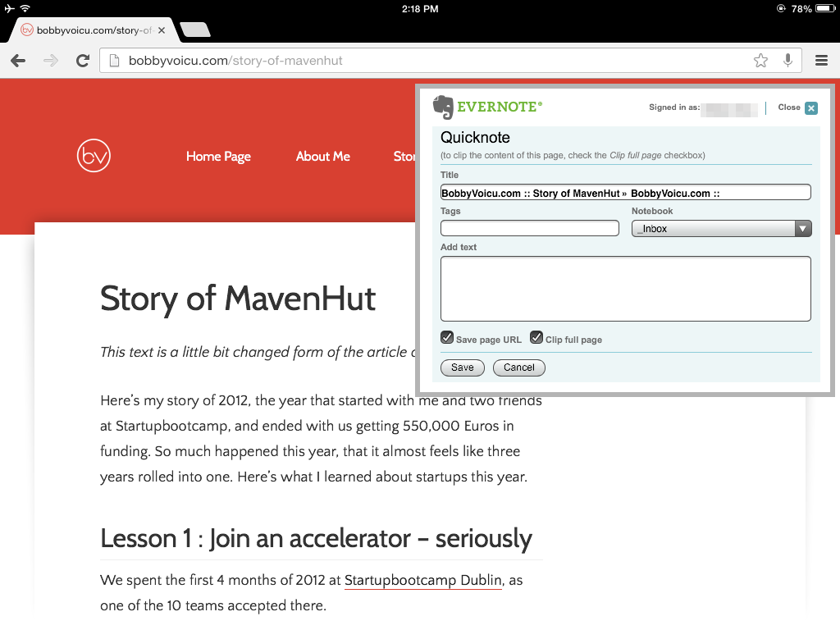840x630 pixels.
Task: Open a new blank browser tab
Action: (195, 30)
